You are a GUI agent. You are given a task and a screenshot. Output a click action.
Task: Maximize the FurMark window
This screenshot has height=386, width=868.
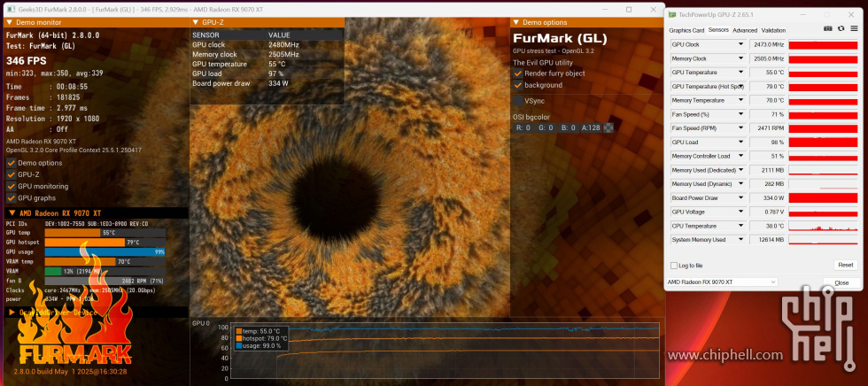(629, 10)
